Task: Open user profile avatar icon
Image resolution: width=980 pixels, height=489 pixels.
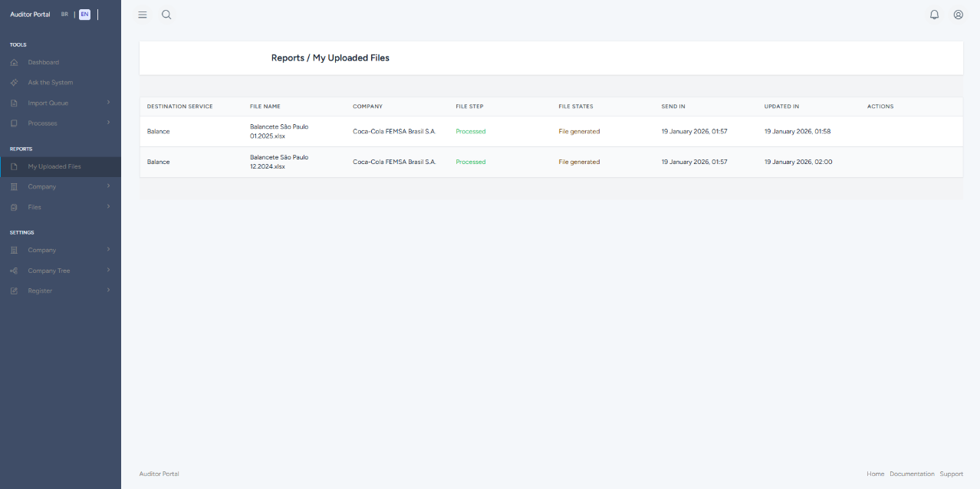Action: click(959, 15)
